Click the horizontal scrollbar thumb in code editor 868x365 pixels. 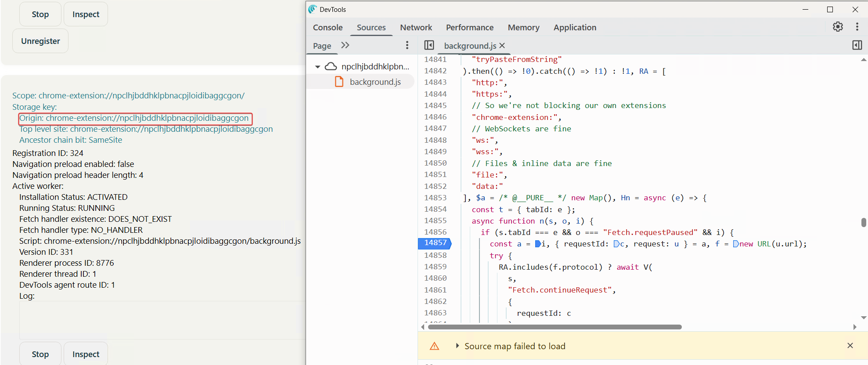tap(555, 327)
